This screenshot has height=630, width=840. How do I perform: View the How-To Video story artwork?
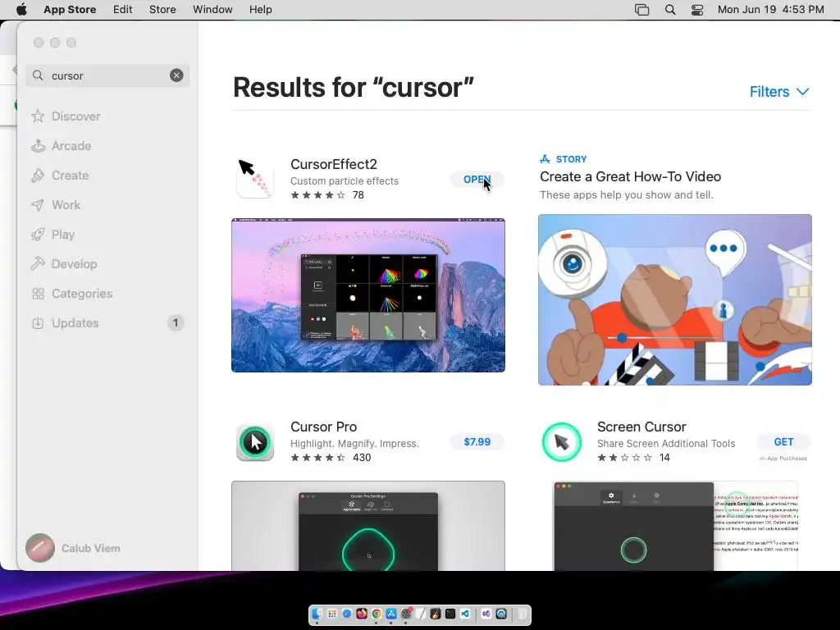(x=674, y=299)
